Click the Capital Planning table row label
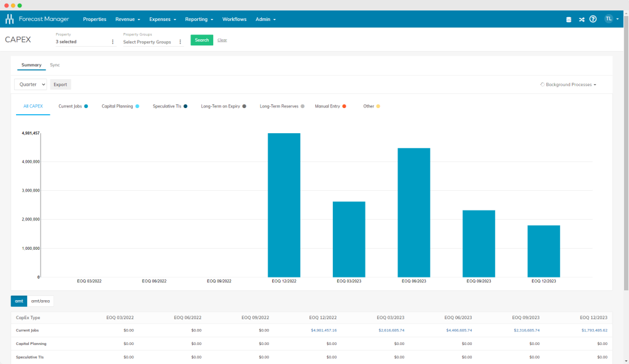629x364 pixels. tap(31, 344)
